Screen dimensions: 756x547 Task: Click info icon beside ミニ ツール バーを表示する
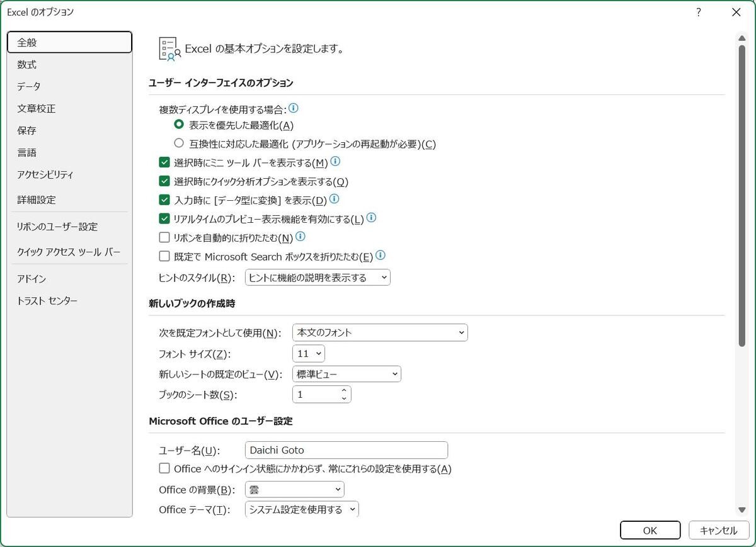click(335, 162)
